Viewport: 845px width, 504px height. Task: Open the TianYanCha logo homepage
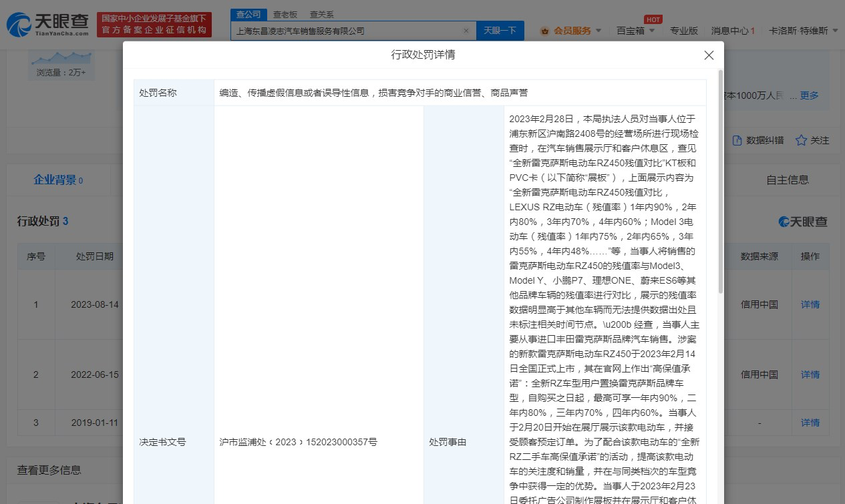[x=48, y=25]
